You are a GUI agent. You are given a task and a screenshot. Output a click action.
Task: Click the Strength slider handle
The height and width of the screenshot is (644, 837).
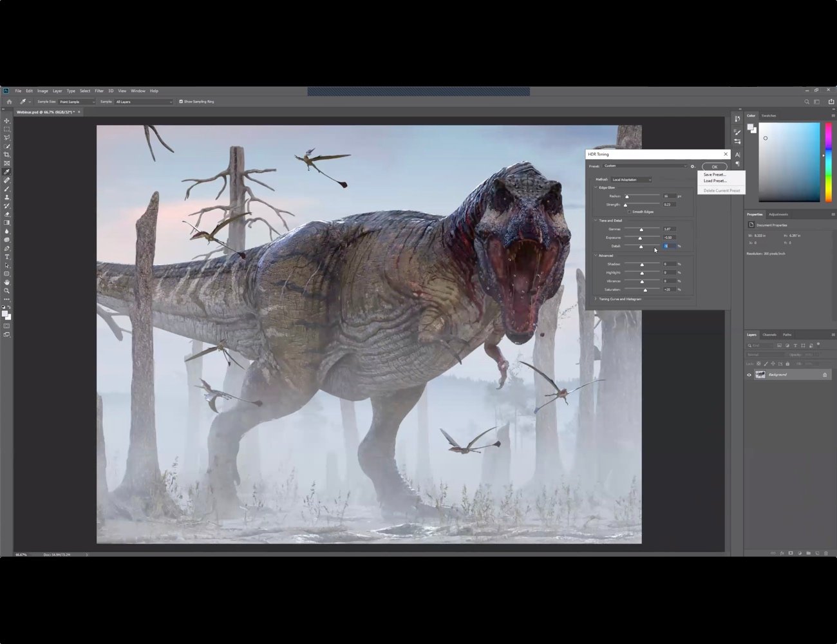(625, 205)
